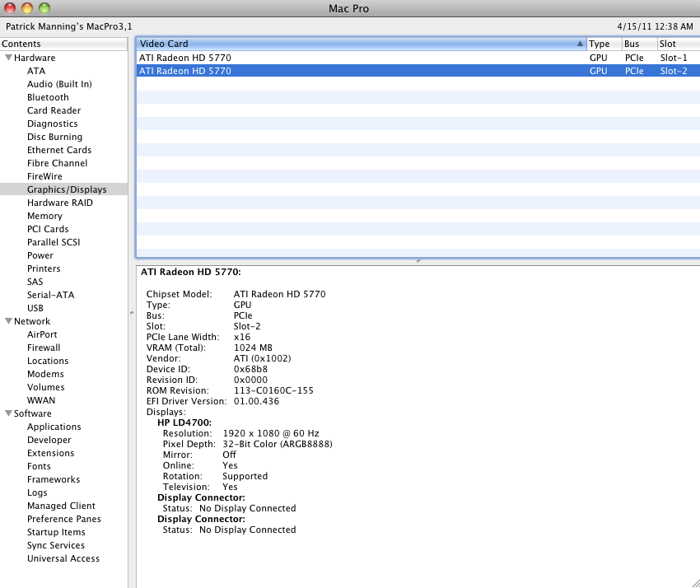Open Frameworks under Software
The height and width of the screenshot is (588, 700).
coord(54,479)
